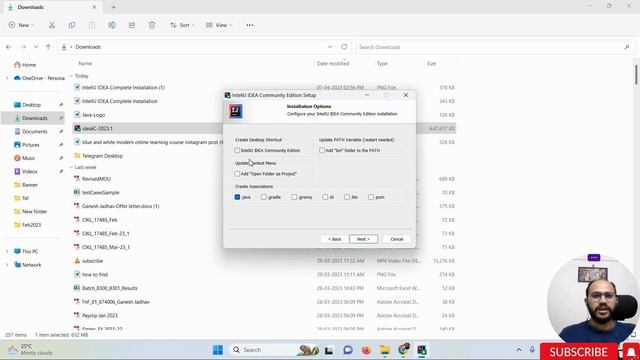Open the Windows Start button
This screenshot has width=640, height=360.
point(218,350)
